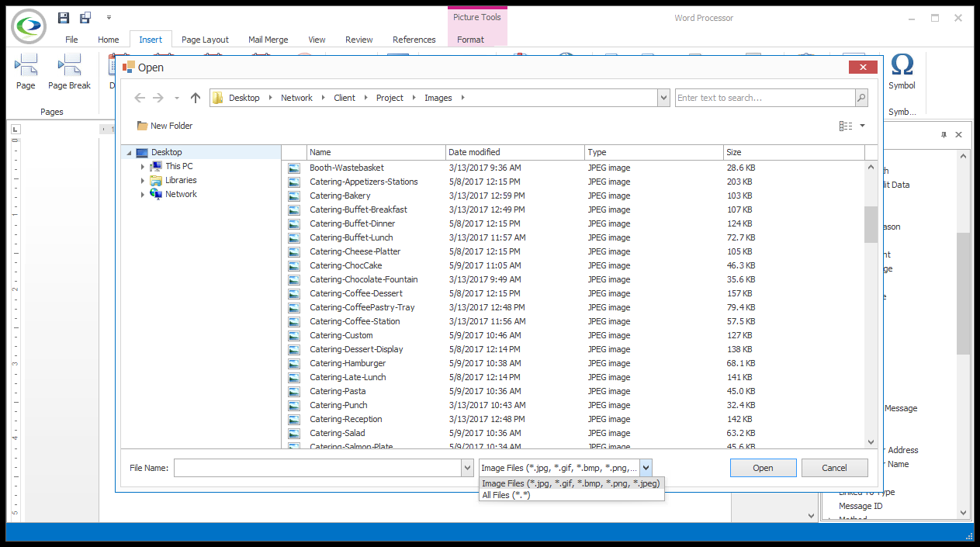The image size is (980, 547).
Task: Click Network in the address breadcrumb
Action: 296,98
